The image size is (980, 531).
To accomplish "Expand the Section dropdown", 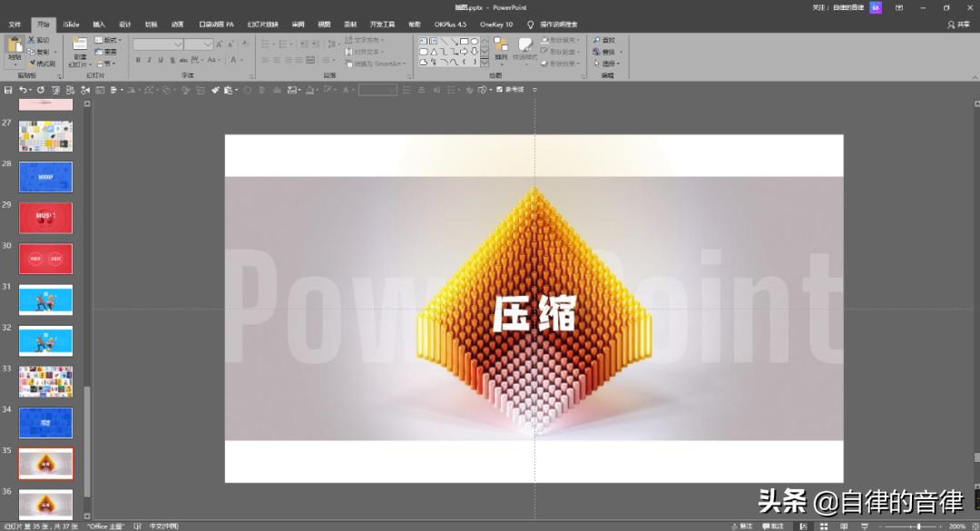I will coord(105,64).
